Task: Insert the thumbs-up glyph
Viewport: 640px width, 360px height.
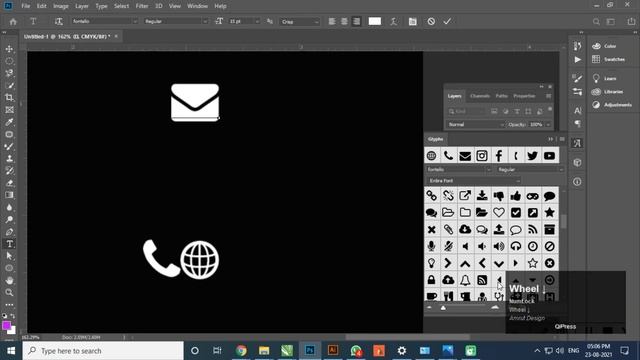Action: [516, 196]
